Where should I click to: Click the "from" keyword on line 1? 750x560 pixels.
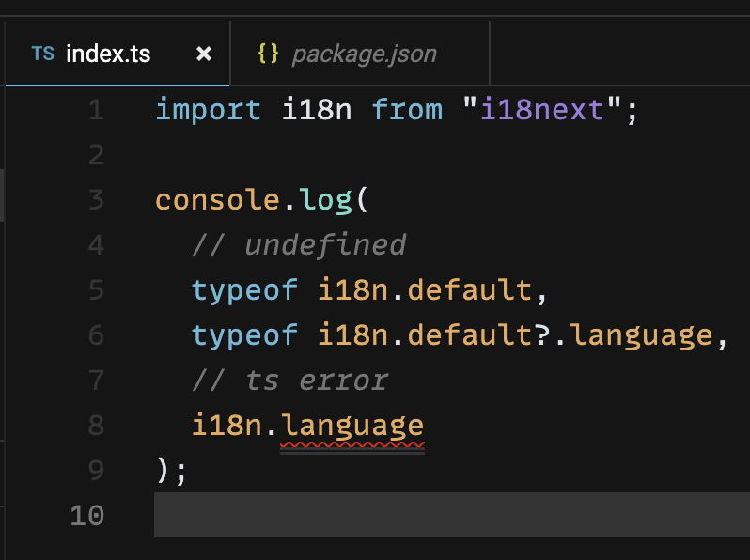(407, 110)
